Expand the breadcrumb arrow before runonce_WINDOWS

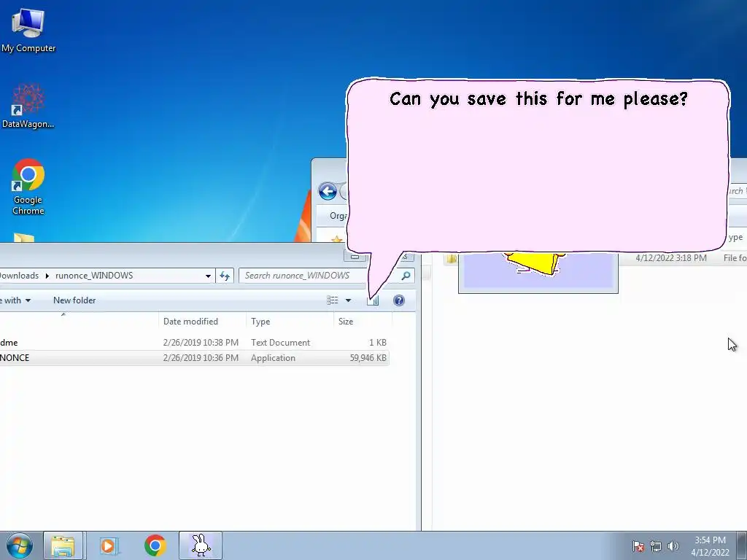coord(47,276)
